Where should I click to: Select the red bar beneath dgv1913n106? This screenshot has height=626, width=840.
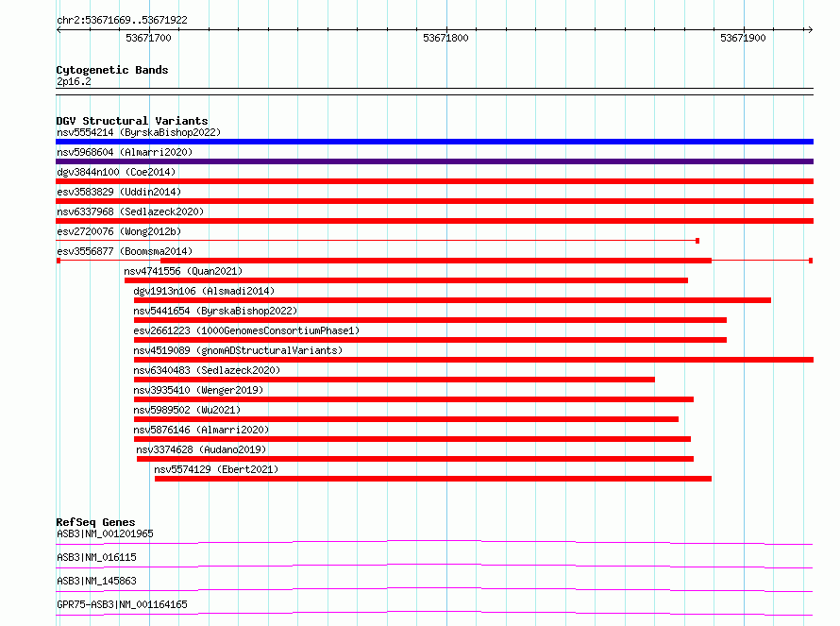coord(453,300)
